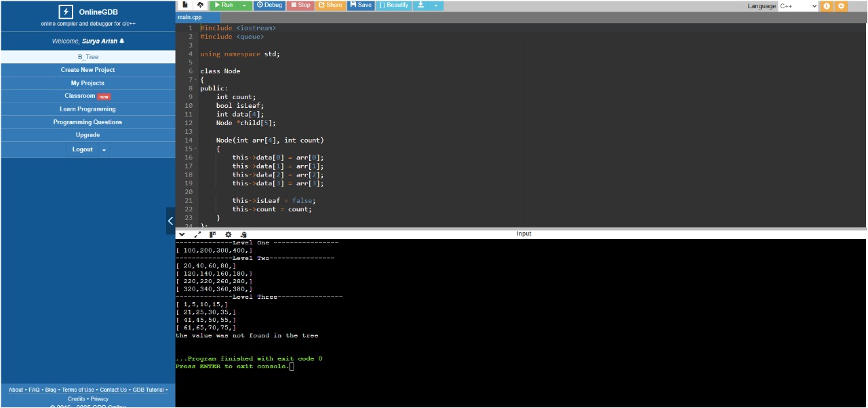Toggle the code fold arrow at line 7

(x=196, y=79)
